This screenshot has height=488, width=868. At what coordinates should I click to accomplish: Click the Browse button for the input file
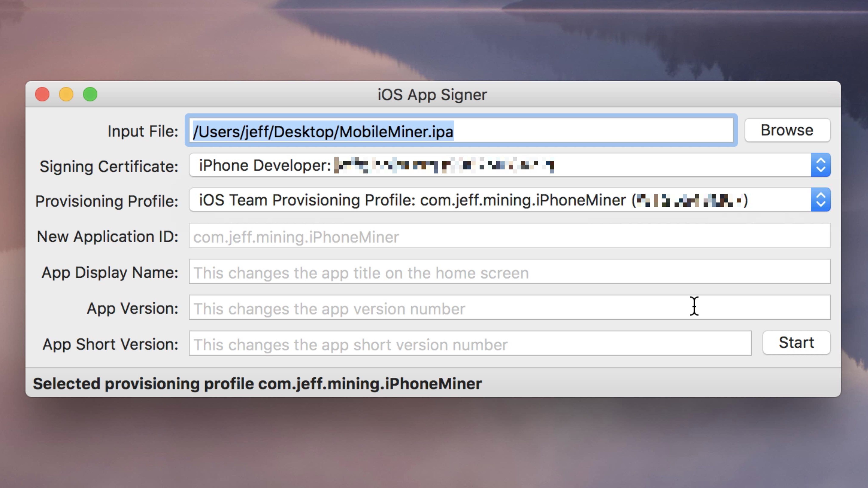coord(787,130)
